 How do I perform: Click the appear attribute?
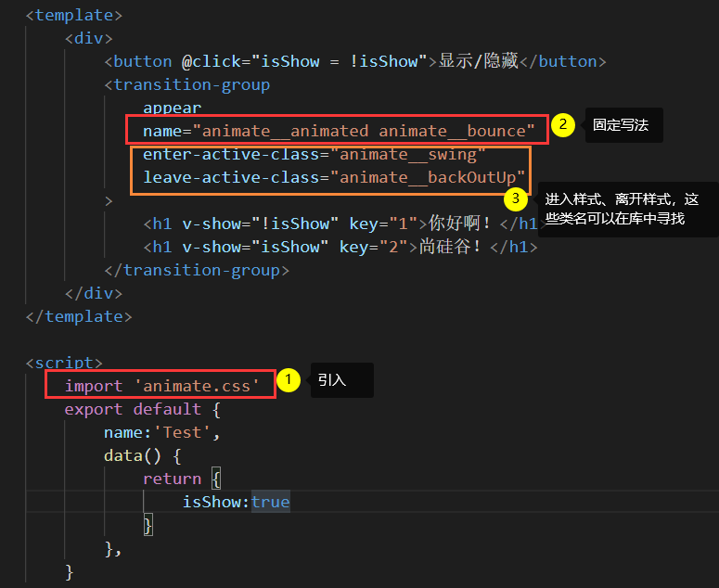click(172, 109)
